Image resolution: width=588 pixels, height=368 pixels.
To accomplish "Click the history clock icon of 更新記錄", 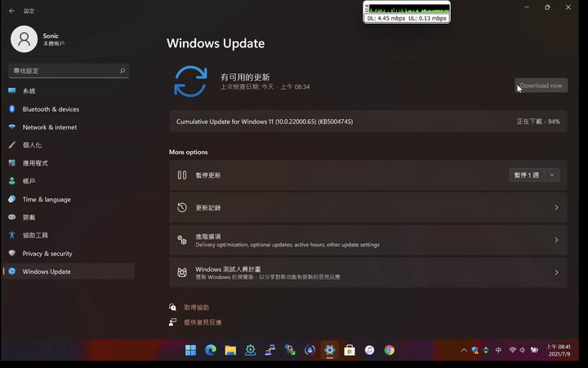I will click(182, 207).
